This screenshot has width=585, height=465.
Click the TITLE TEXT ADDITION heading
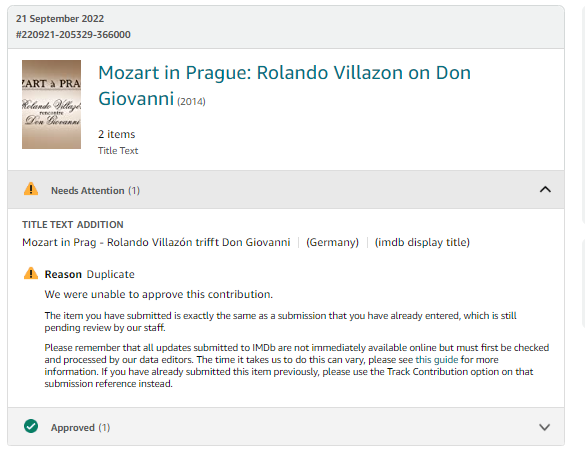pos(73,225)
